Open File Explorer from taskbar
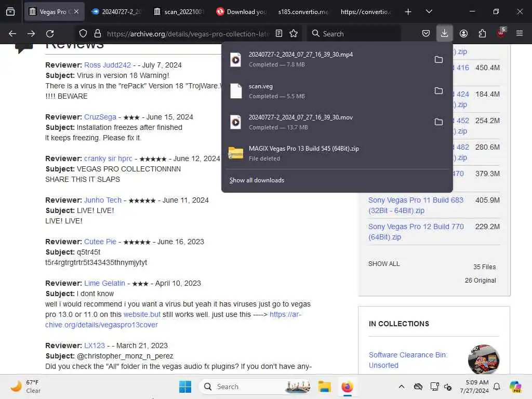 point(324,387)
